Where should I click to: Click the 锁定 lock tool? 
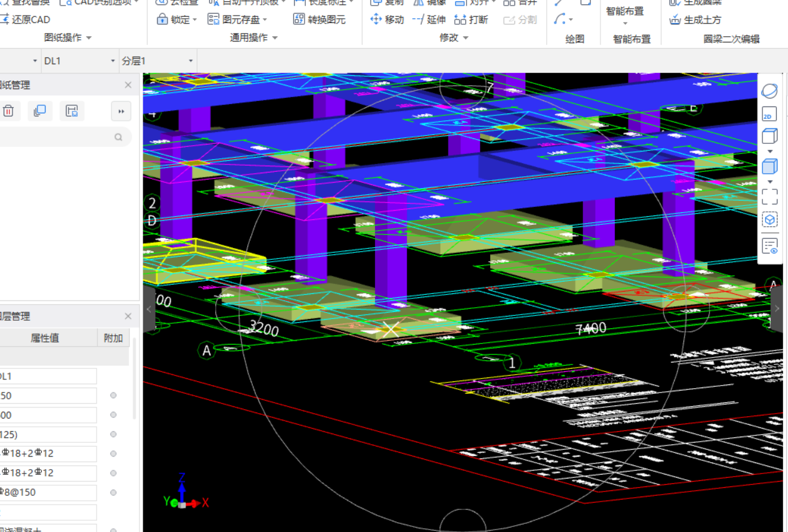point(174,19)
